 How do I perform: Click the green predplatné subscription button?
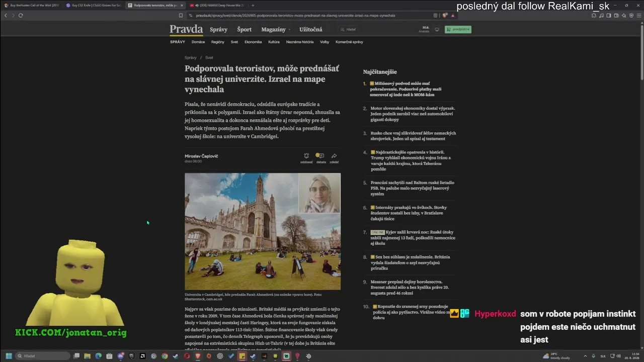click(x=458, y=29)
